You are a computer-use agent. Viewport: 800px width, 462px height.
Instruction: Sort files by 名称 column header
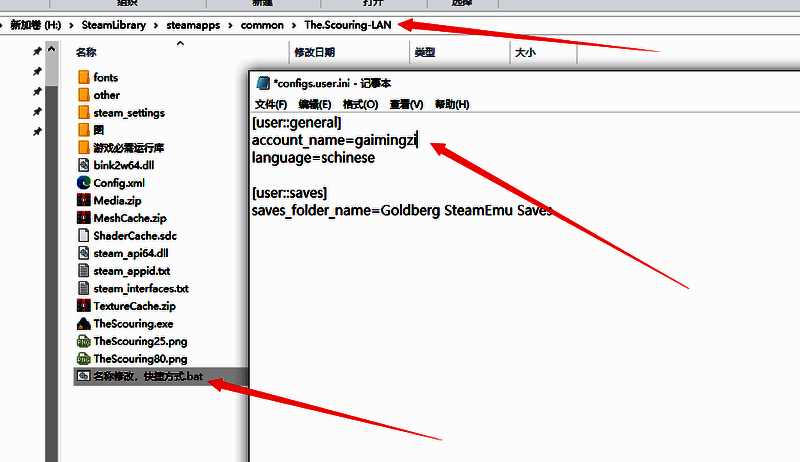click(86, 51)
